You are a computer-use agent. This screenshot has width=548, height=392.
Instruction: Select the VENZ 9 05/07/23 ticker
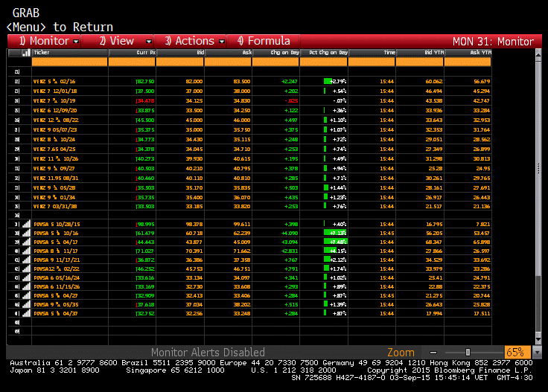tap(55, 130)
